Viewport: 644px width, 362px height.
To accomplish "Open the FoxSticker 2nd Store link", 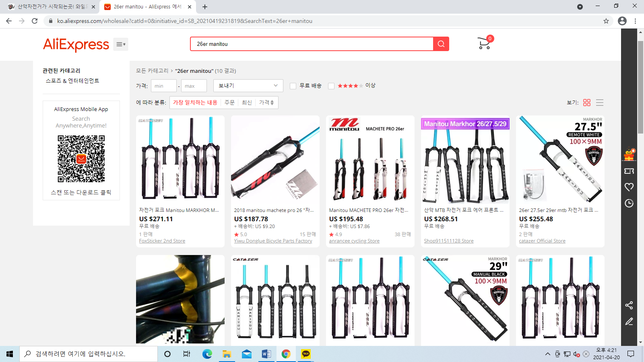I will (162, 241).
